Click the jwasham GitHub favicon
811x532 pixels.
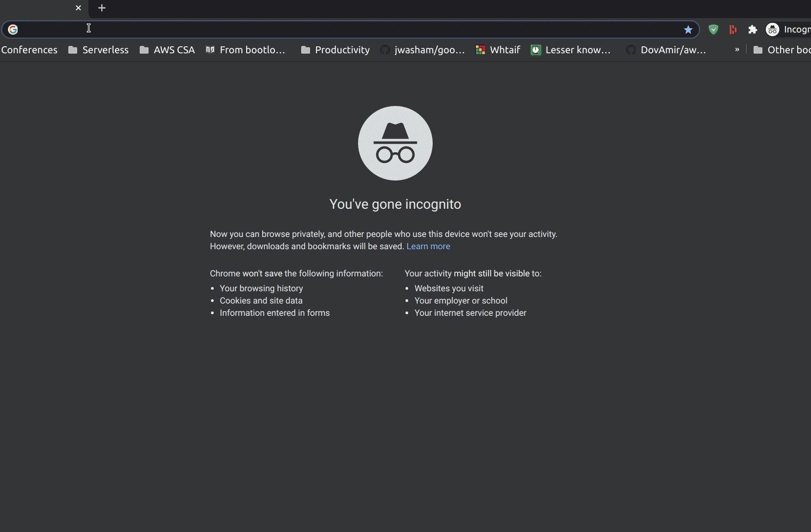pos(385,50)
